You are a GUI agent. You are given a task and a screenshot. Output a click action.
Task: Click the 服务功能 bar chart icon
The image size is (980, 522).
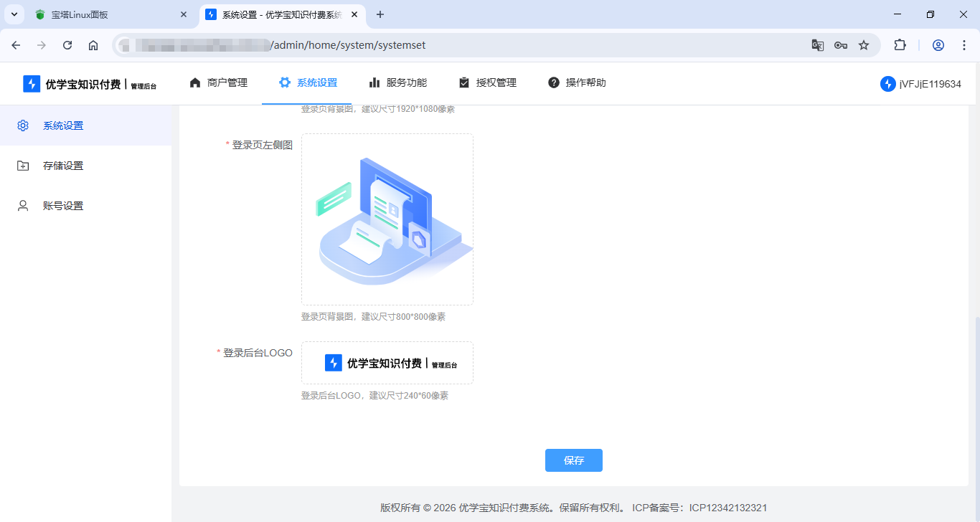click(375, 82)
